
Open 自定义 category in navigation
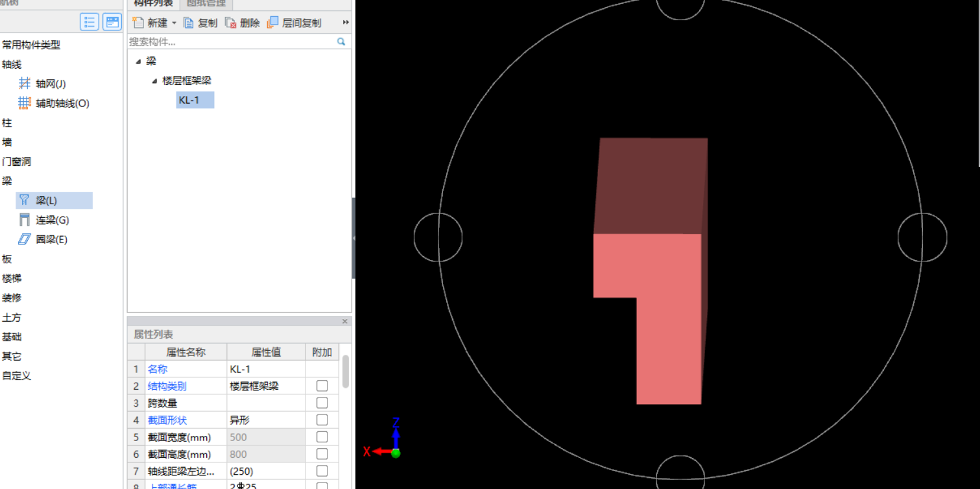tap(16, 376)
